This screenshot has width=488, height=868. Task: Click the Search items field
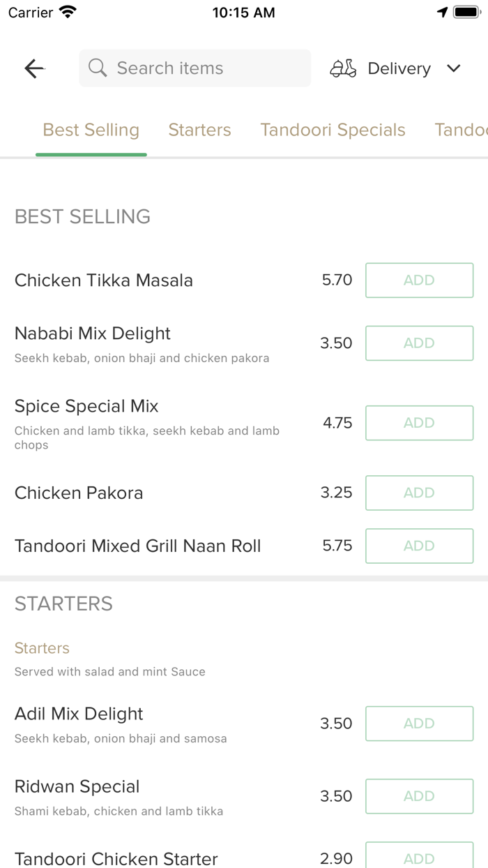(195, 68)
